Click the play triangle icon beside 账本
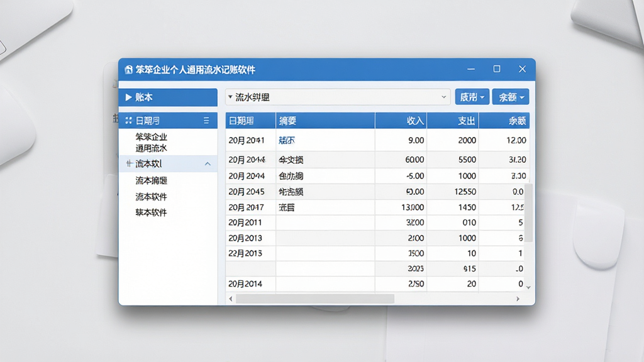Image resolution: width=644 pixels, height=362 pixels. pos(128,97)
